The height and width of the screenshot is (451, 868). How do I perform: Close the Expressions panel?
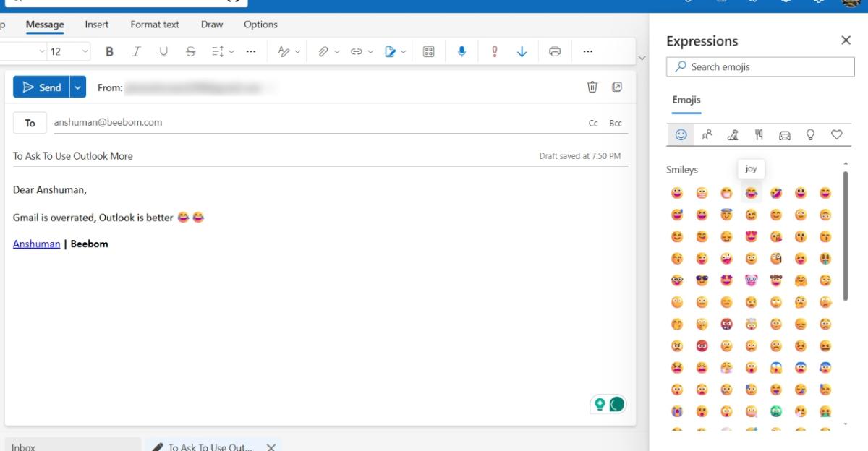846,40
